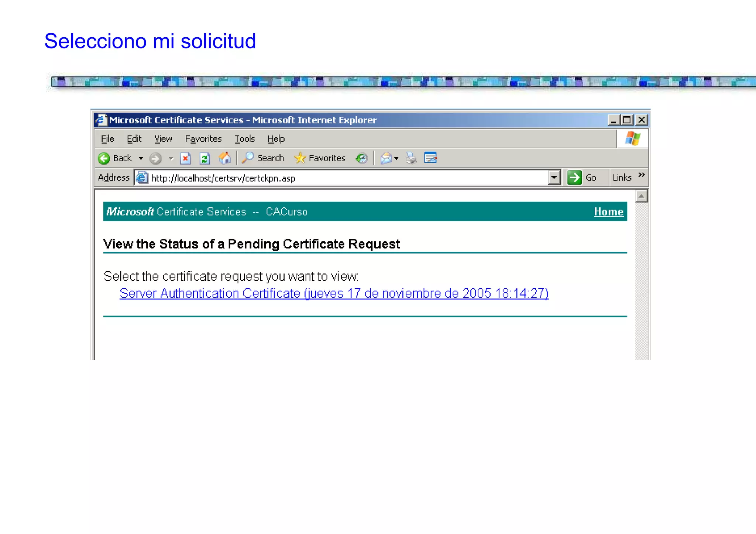Open the Favorites star toolbar button
The width and height of the screenshot is (756, 534).
pyautogui.click(x=320, y=158)
